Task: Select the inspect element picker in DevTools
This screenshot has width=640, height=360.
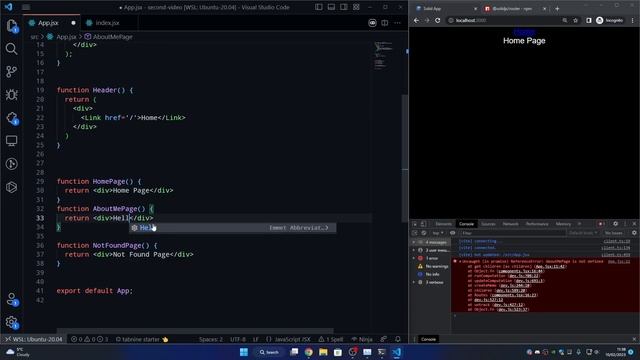Action: [415, 224]
